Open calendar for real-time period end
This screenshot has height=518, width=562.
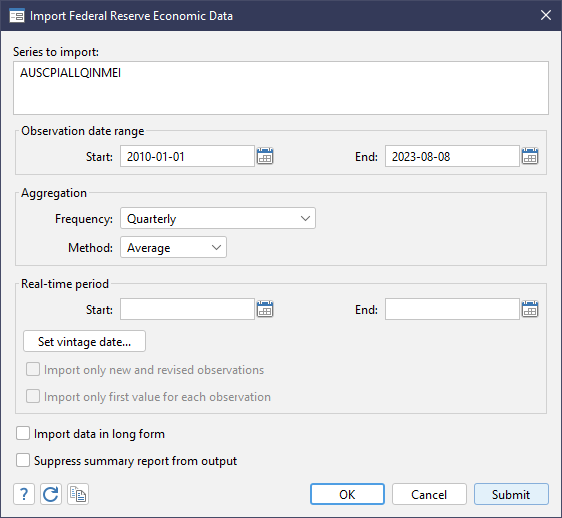530,309
